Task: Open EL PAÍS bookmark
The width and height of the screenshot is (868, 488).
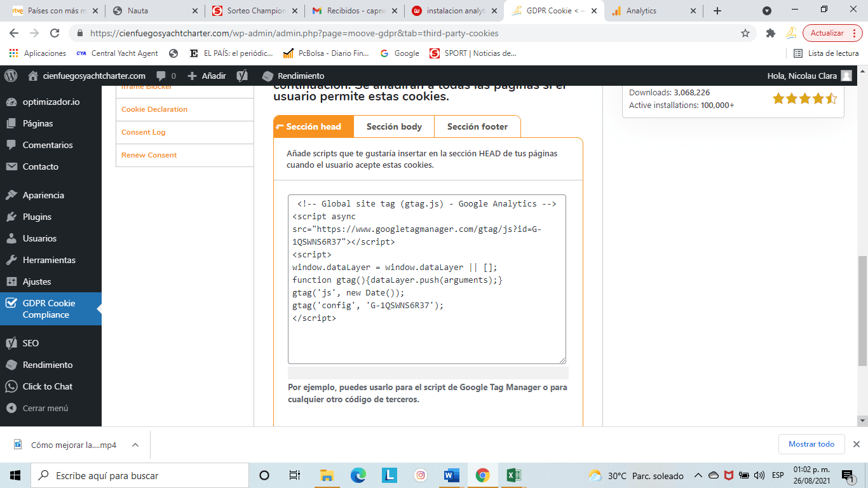Action: tap(230, 53)
